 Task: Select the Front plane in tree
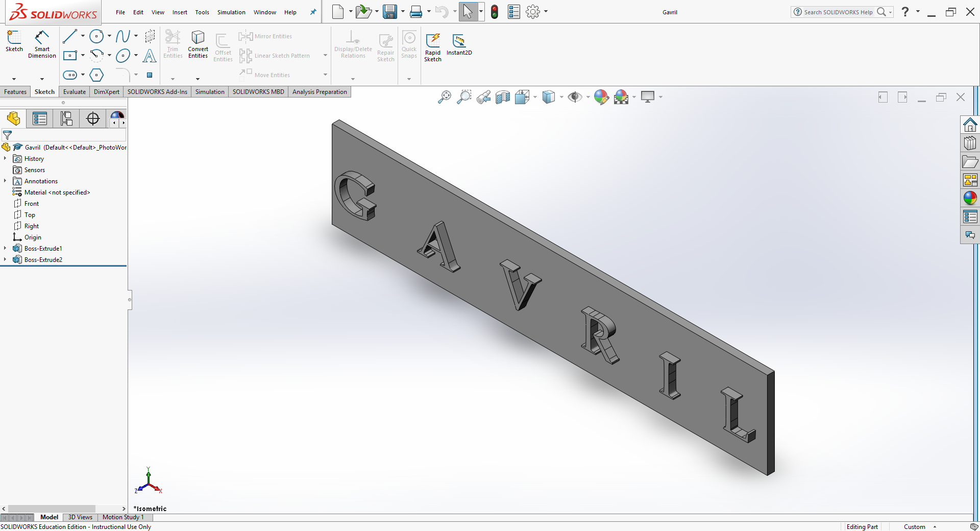pos(32,204)
